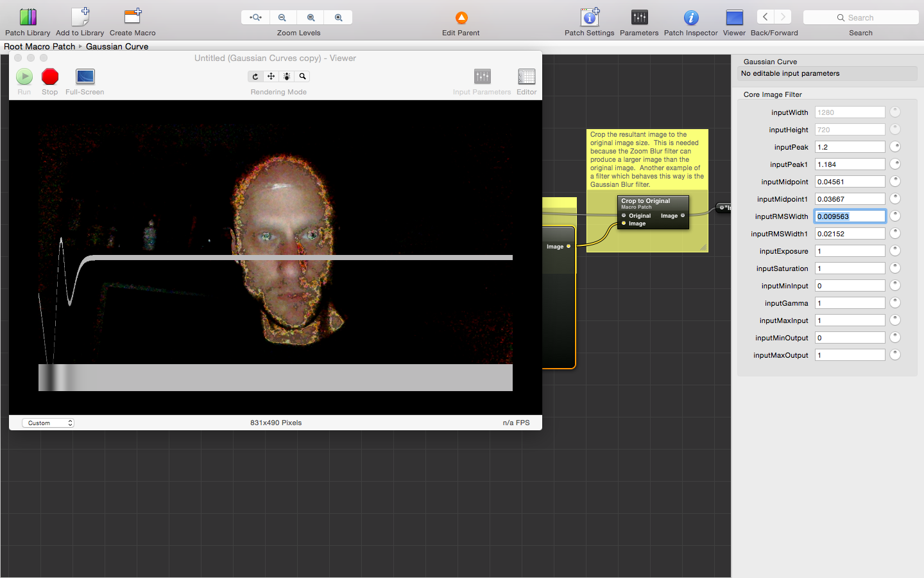The width and height of the screenshot is (924, 578).
Task: Click the Back navigation arrow
Action: tap(765, 17)
